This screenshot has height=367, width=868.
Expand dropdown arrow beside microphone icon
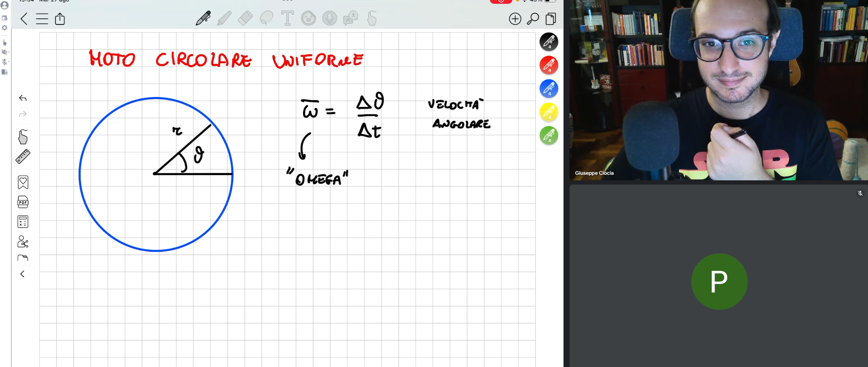[9, 62]
